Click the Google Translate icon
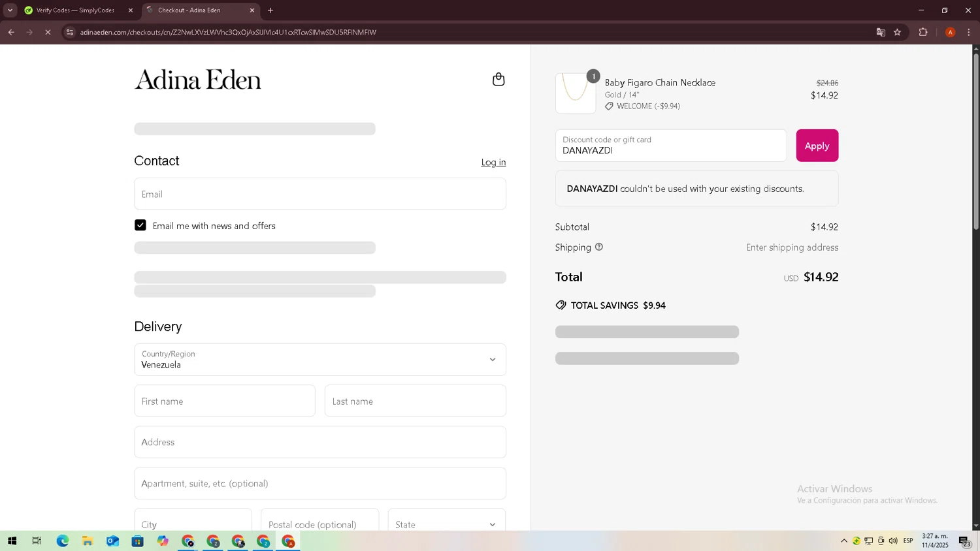 tap(881, 32)
